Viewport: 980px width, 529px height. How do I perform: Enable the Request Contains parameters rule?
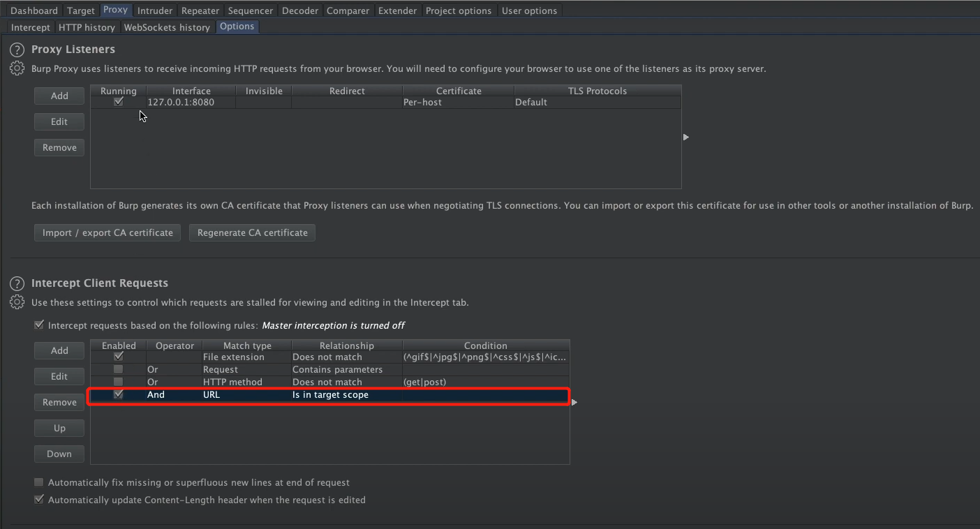tap(119, 369)
